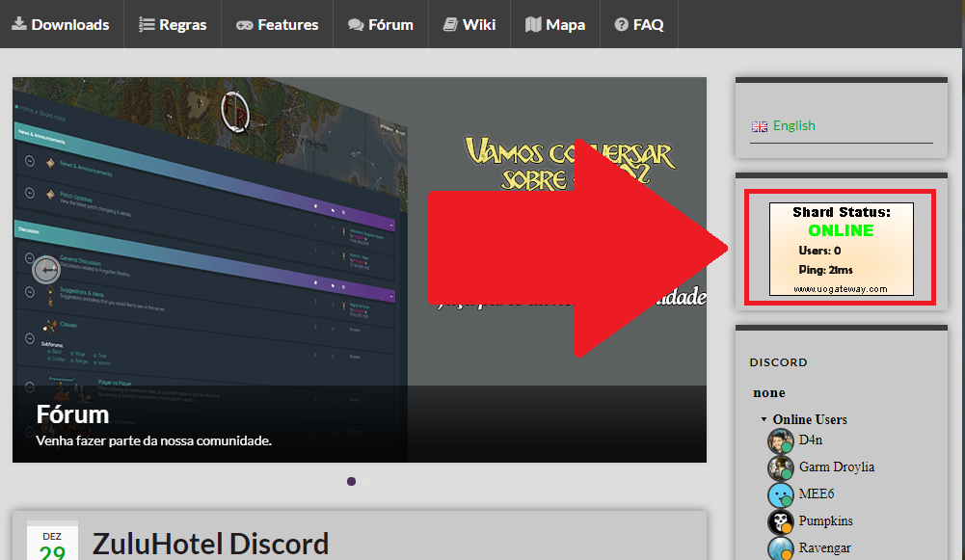Viewport: 965px width, 560px height.
Task: Click the Fórum chat bubbles icon
Action: (356, 24)
